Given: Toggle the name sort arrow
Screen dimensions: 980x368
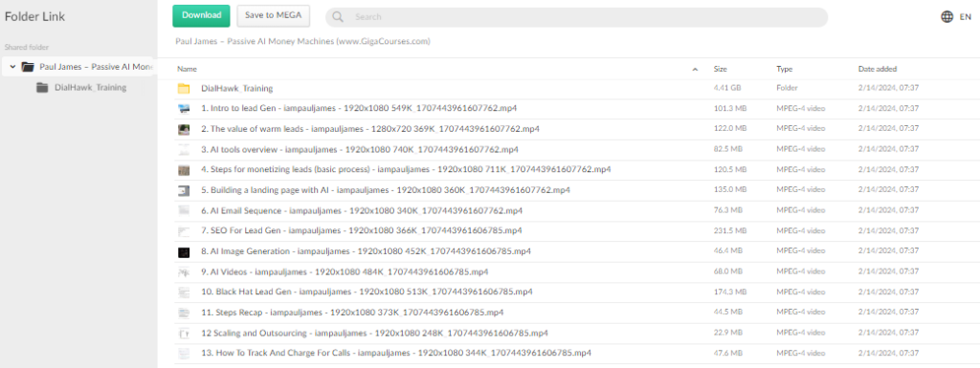Looking at the screenshot, I should (695, 69).
